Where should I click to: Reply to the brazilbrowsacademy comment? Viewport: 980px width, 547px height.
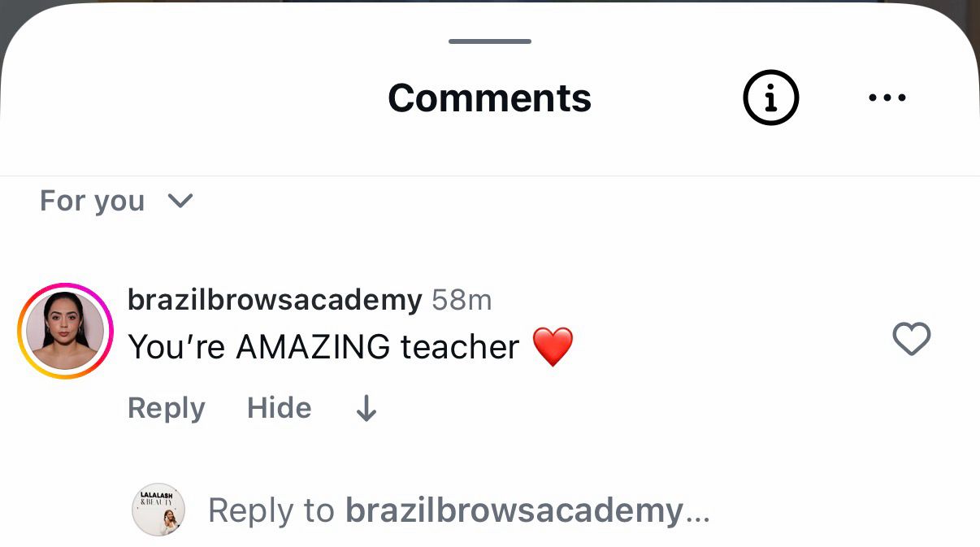(166, 408)
